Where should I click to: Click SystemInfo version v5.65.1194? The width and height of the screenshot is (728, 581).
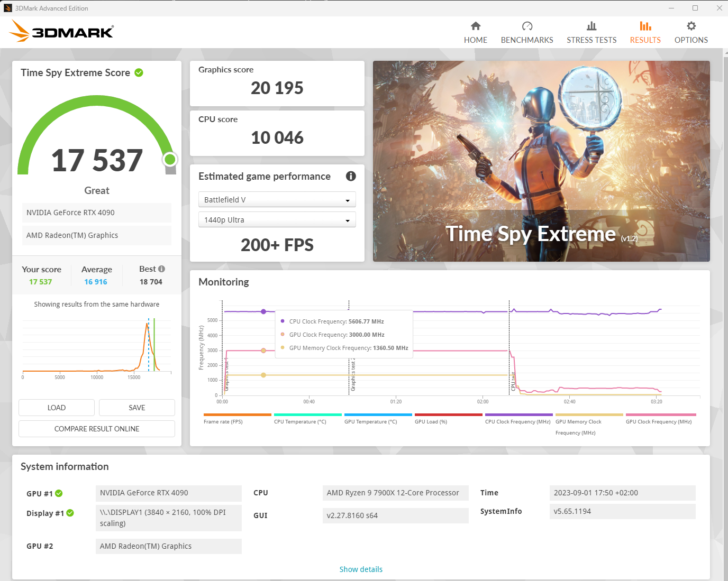[x=623, y=511]
